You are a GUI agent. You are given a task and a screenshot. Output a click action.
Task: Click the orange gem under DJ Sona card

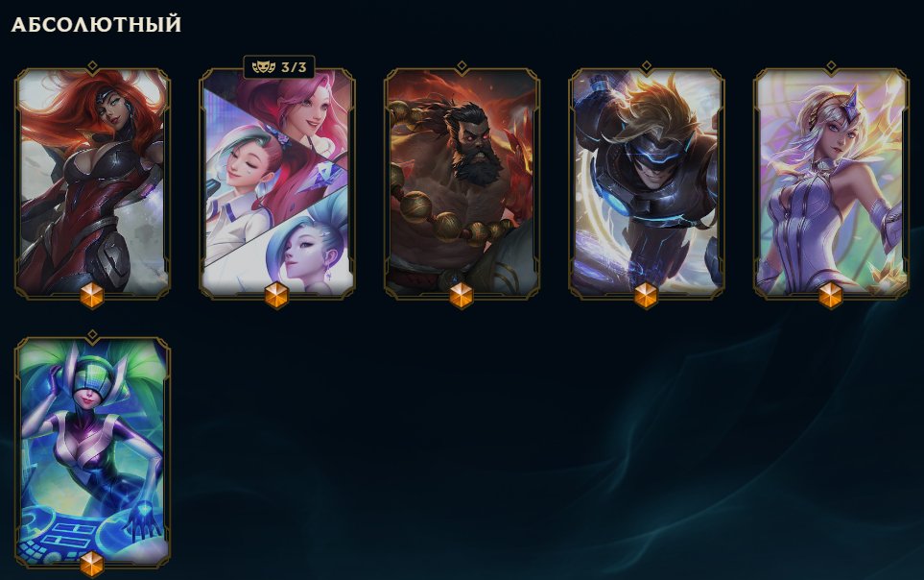[x=92, y=565]
